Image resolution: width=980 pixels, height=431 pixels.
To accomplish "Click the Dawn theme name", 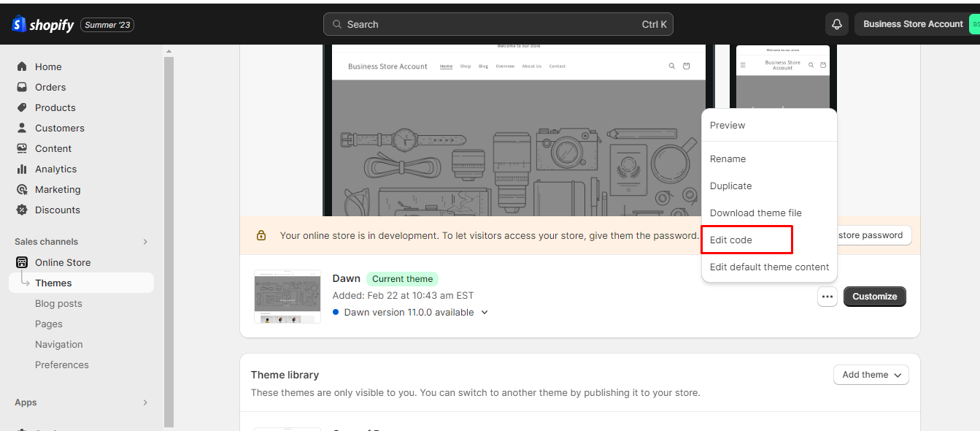I will (x=347, y=278).
